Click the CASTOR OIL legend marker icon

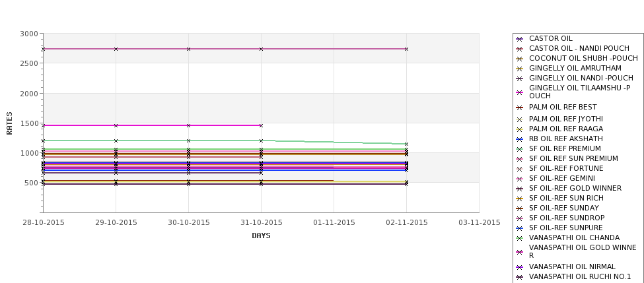519,40
